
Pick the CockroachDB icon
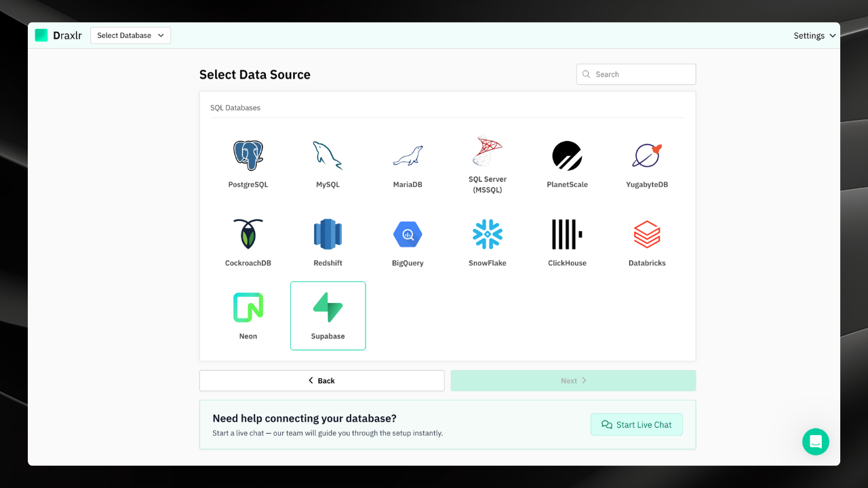pos(248,235)
